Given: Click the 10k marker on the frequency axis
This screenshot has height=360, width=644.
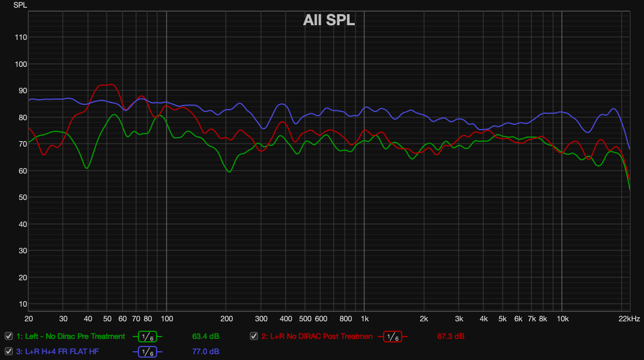Looking at the screenshot, I should tap(562, 319).
